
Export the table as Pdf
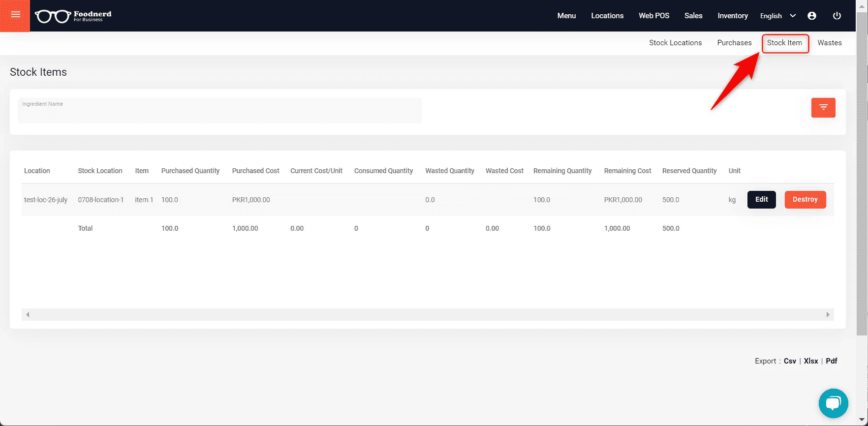831,361
